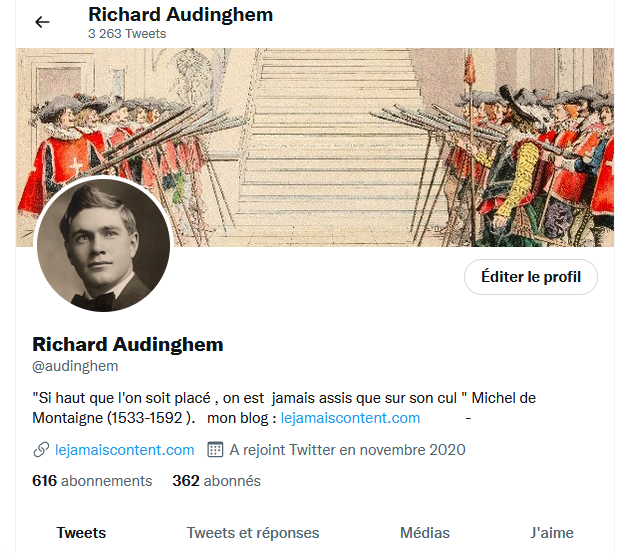Click the bold Richard Audinghem name above the handle
The height and width of the screenshot is (554, 617).
(128, 344)
